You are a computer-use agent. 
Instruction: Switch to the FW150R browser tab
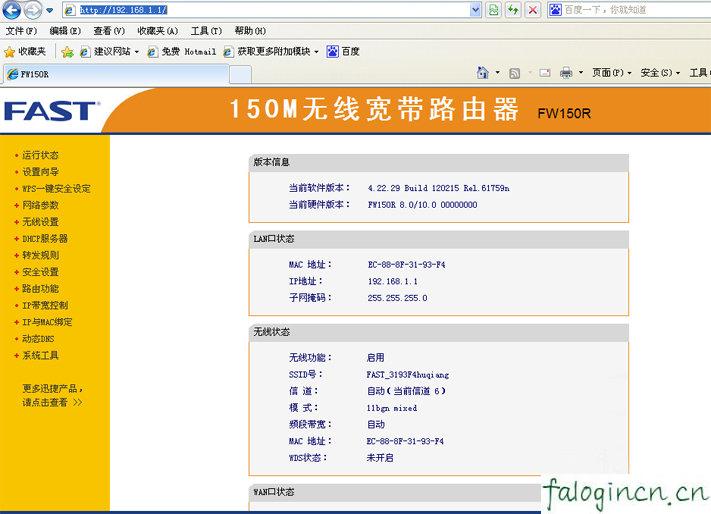point(113,74)
